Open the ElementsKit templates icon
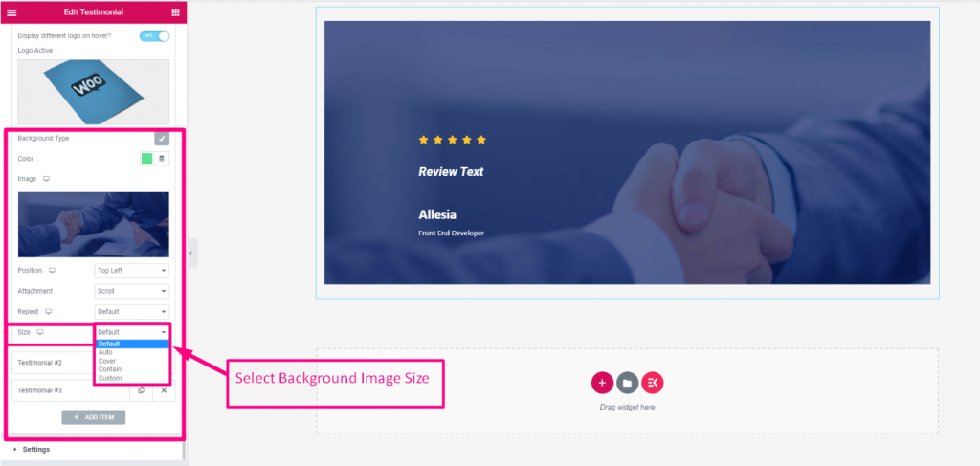This screenshot has height=466, width=980. click(652, 383)
